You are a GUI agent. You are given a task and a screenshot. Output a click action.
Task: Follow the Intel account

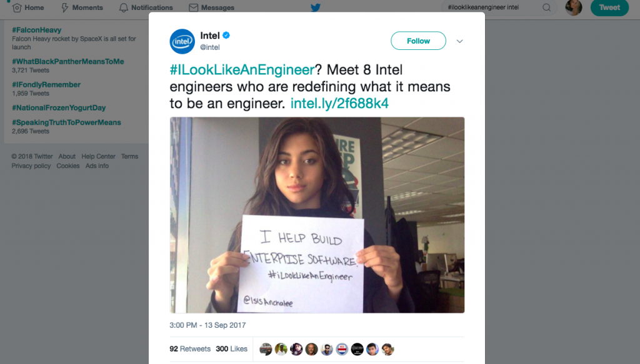[418, 41]
